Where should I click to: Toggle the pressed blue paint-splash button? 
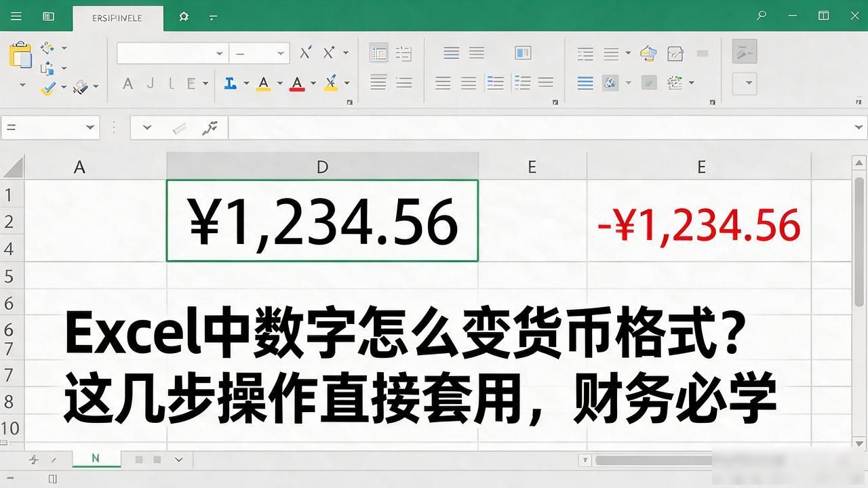coord(610,83)
